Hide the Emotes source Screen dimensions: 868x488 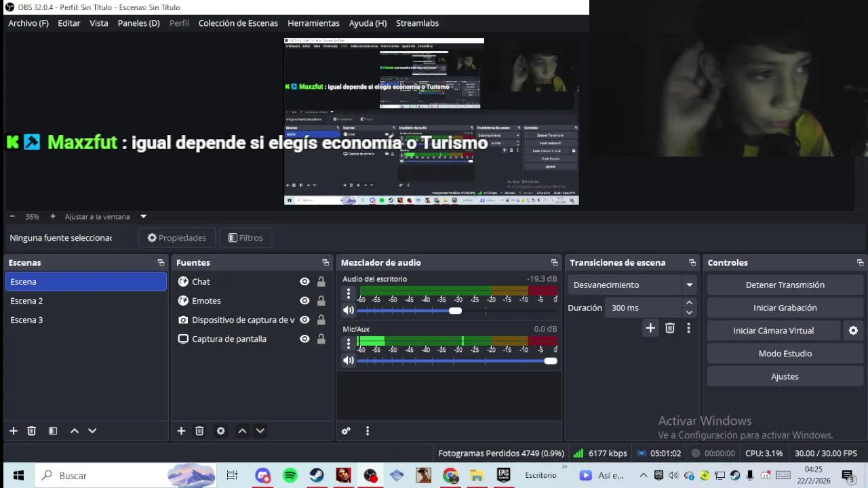(304, 301)
